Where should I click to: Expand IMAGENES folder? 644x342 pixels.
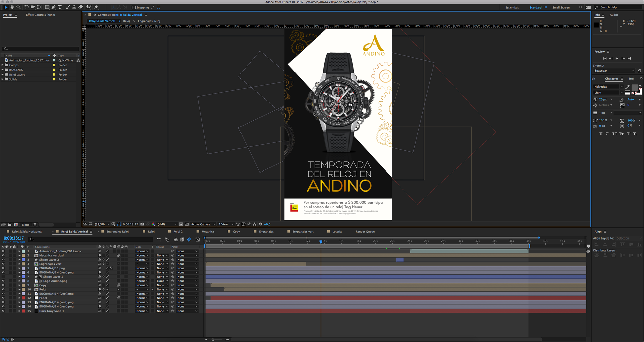point(3,70)
